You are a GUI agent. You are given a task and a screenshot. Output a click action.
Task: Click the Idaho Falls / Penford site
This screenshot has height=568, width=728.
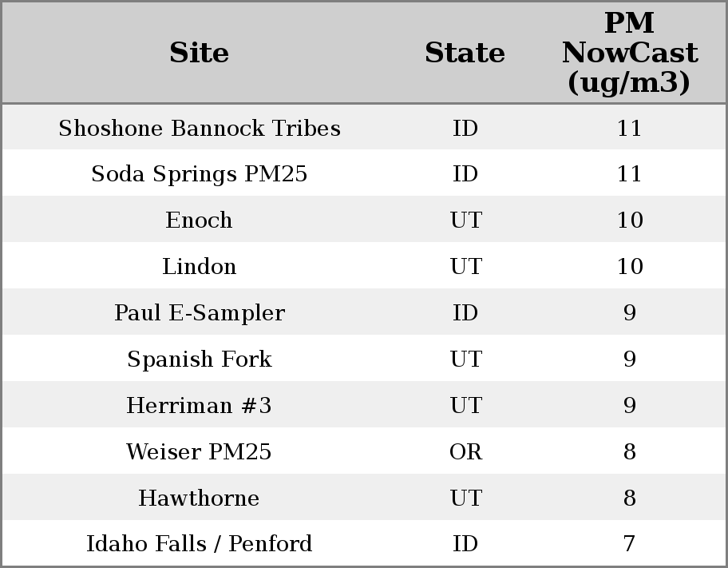tap(199, 544)
